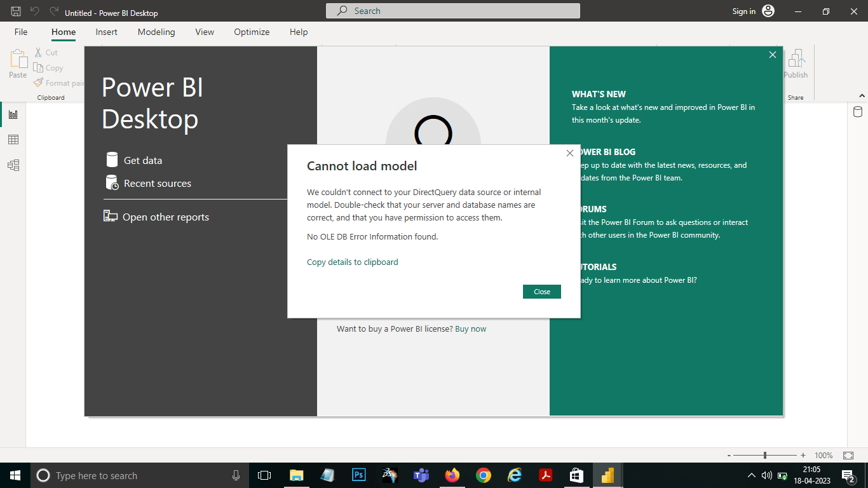Open the Model view from left sidebar
This screenshot has height=488, width=868.
13,165
